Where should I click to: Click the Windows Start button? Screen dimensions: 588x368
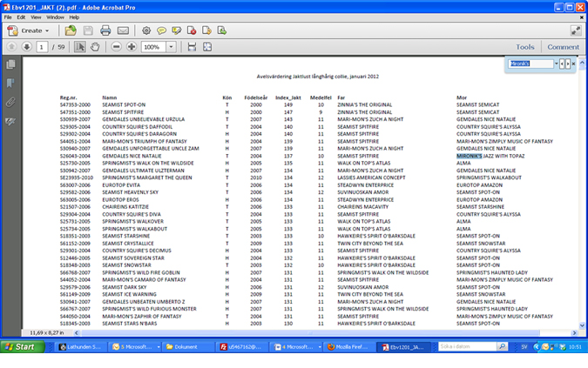click(19, 346)
